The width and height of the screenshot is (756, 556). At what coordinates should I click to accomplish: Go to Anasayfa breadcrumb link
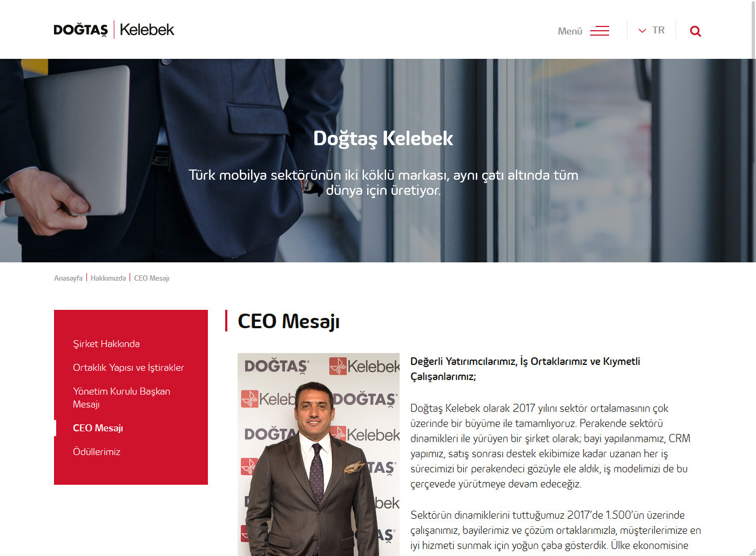[x=68, y=278]
